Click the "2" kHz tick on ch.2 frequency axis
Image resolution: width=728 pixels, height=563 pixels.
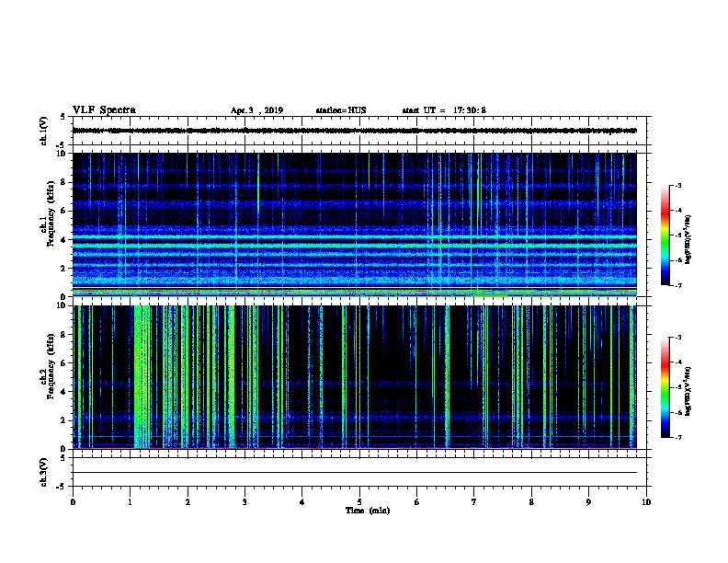tap(64, 420)
